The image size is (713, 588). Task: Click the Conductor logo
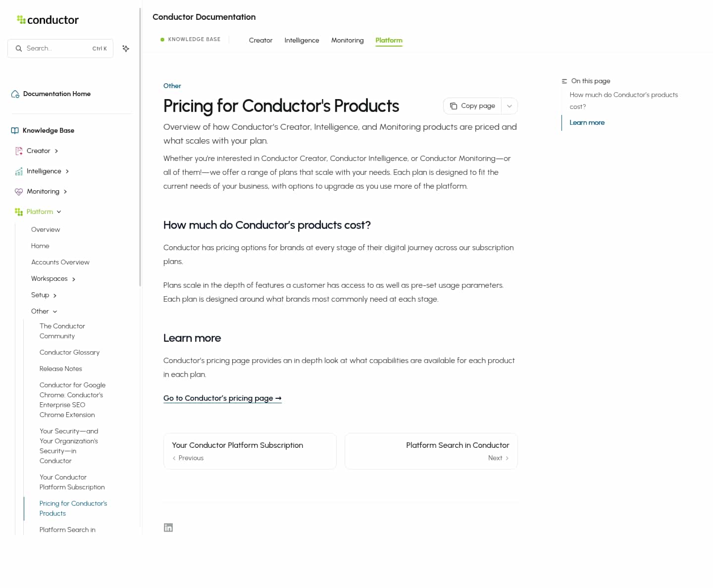(x=48, y=20)
